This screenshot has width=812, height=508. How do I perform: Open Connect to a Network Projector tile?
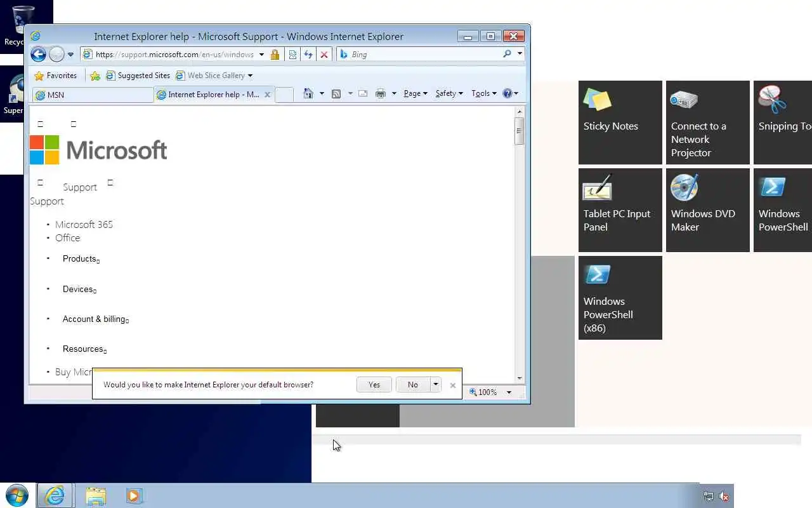(x=708, y=123)
